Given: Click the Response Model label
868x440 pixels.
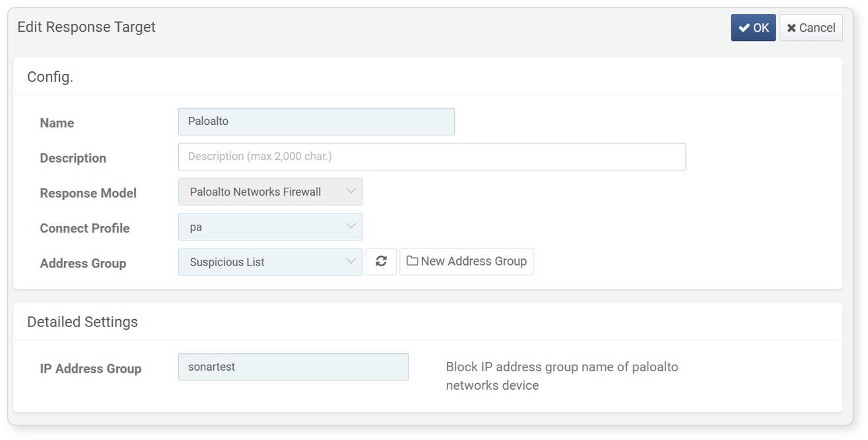Looking at the screenshot, I should pyautogui.click(x=88, y=193).
